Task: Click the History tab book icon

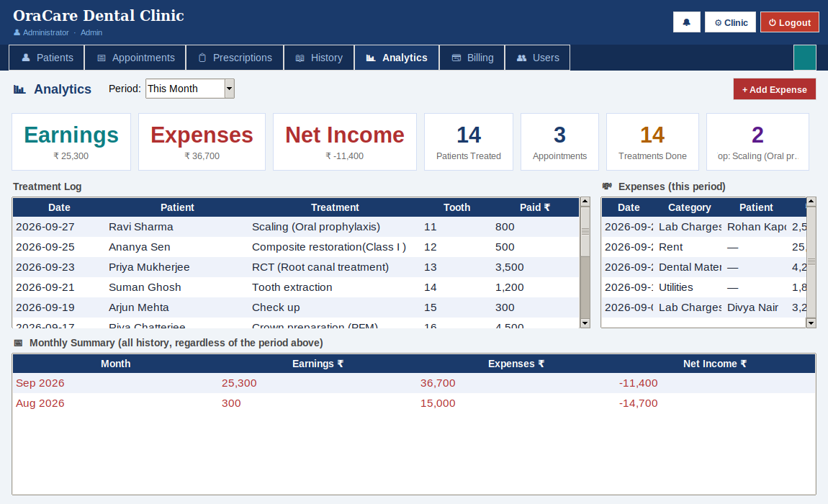Action: click(x=300, y=58)
